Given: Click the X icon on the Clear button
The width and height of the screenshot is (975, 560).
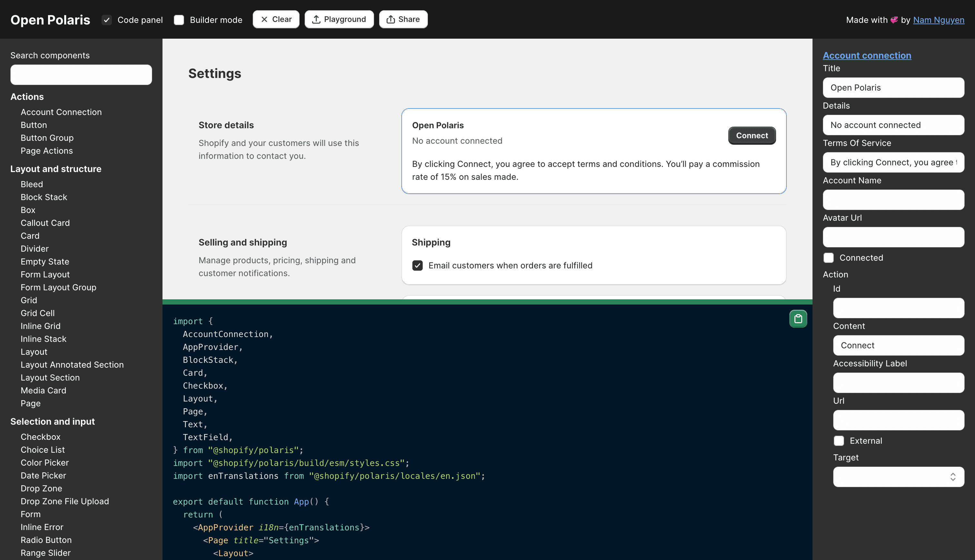Looking at the screenshot, I should pyautogui.click(x=264, y=19).
